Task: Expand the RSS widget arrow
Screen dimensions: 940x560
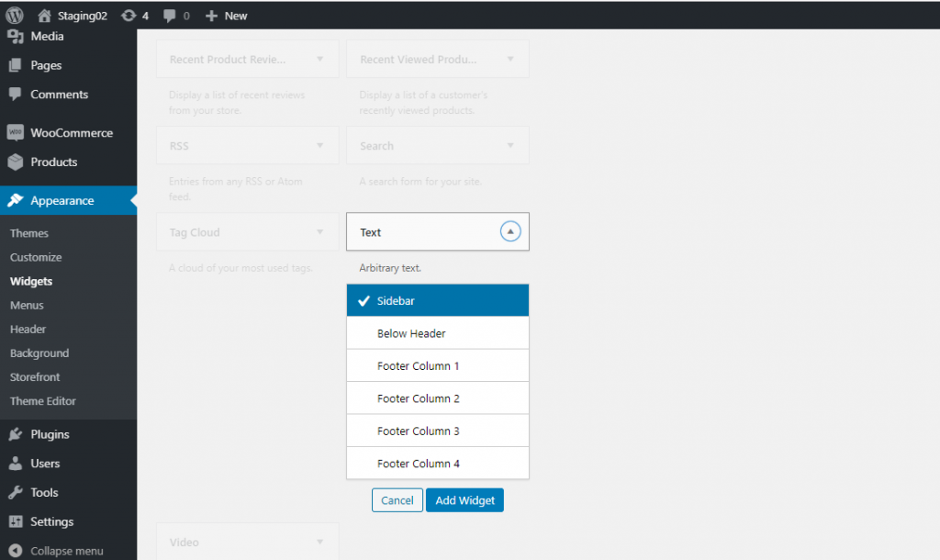Action: [x=320, y=145]
